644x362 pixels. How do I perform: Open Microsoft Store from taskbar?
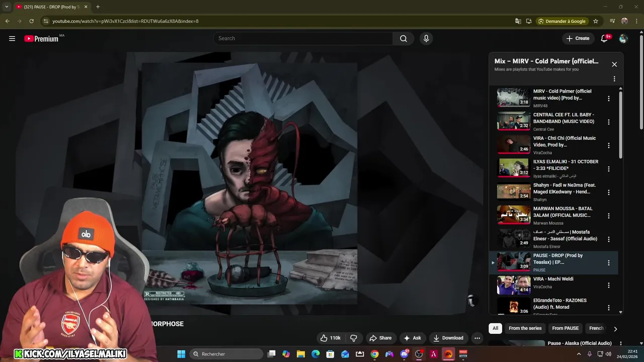coord(330,354)
